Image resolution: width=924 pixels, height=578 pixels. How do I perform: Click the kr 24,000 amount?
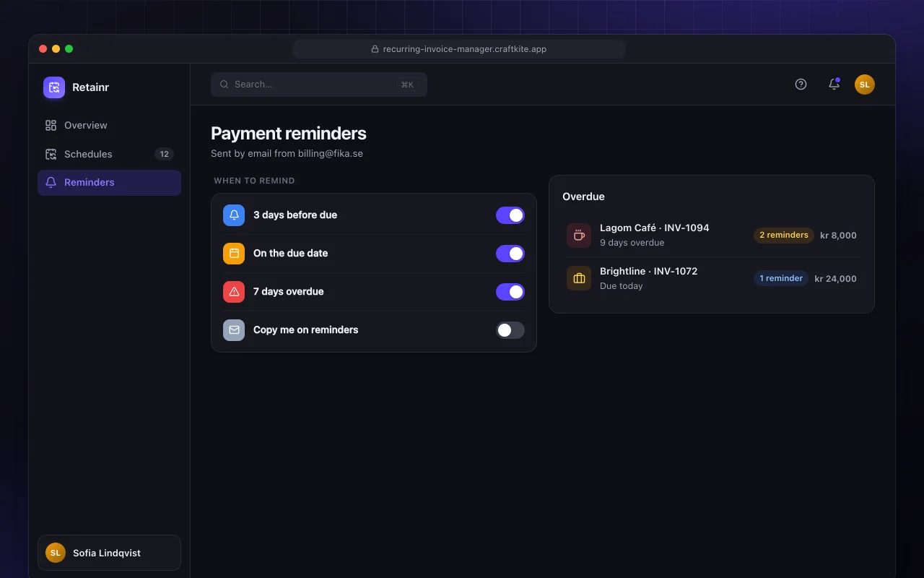[x=836, y=279]
